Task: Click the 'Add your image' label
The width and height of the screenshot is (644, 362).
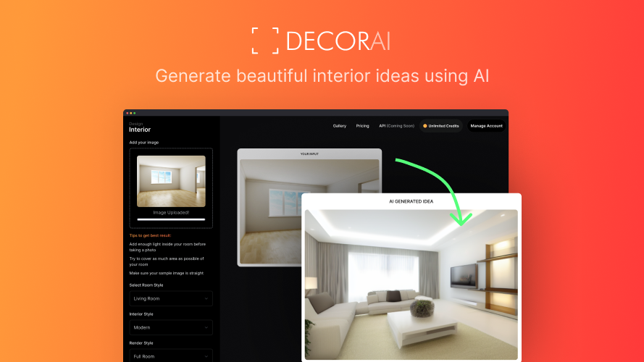Action: (x=143, y=143)
